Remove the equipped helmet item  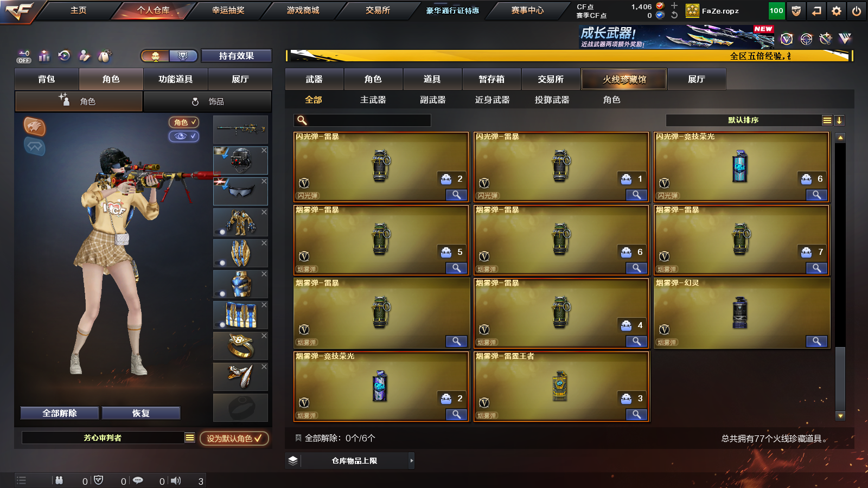point(264,150)
